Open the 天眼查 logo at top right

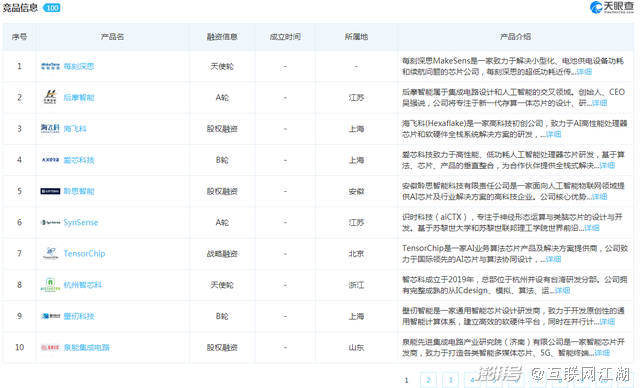[x=611, y=7]
